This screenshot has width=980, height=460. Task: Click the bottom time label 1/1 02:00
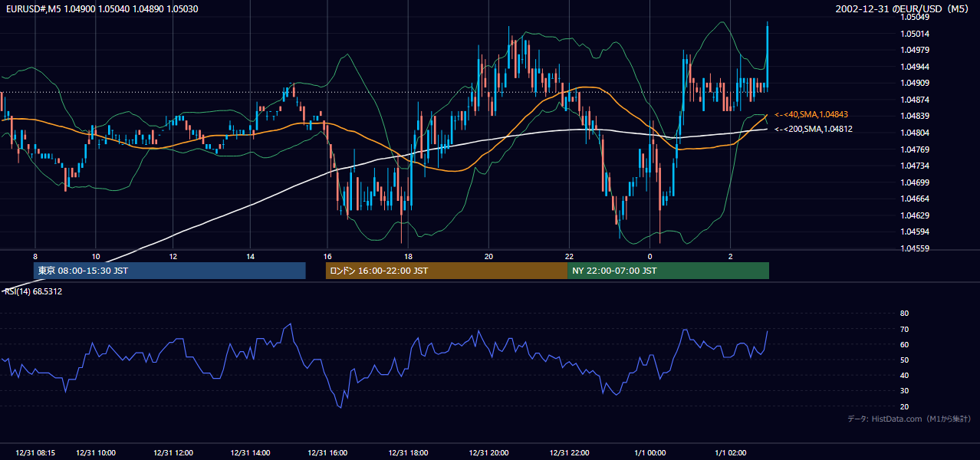coord(731,453)
